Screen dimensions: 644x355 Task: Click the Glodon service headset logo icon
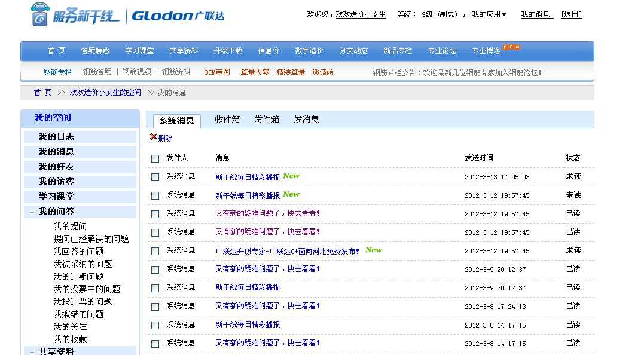click(40, 14)
